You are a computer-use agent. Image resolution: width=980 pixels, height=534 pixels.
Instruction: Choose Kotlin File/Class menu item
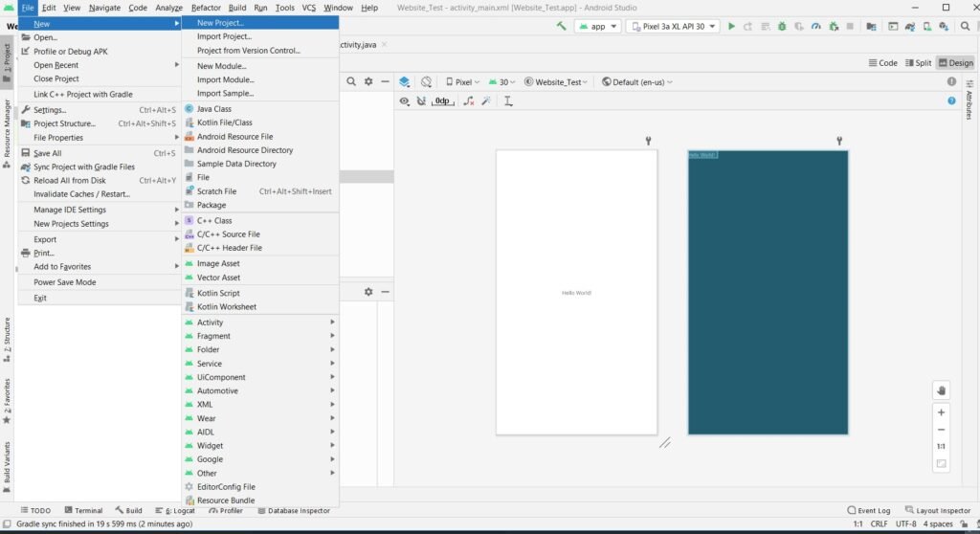[x=260, y=122]
